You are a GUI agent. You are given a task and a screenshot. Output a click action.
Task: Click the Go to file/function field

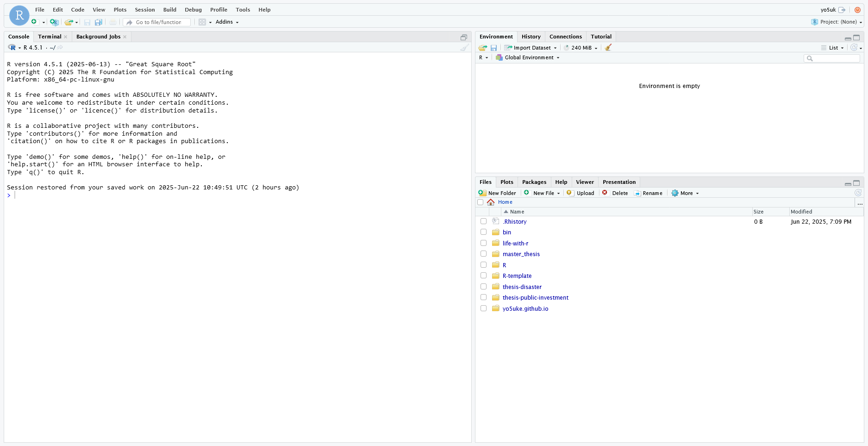coord(158,22)
